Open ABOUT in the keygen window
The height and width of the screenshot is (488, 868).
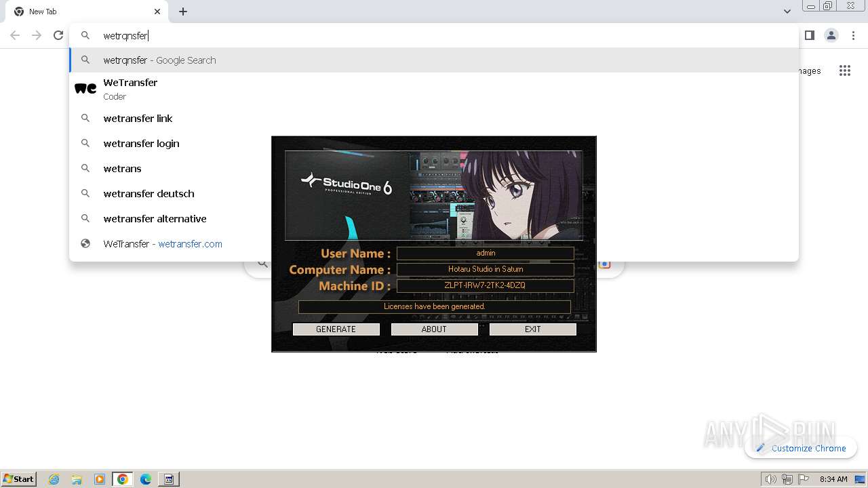(x=434, y=329)
